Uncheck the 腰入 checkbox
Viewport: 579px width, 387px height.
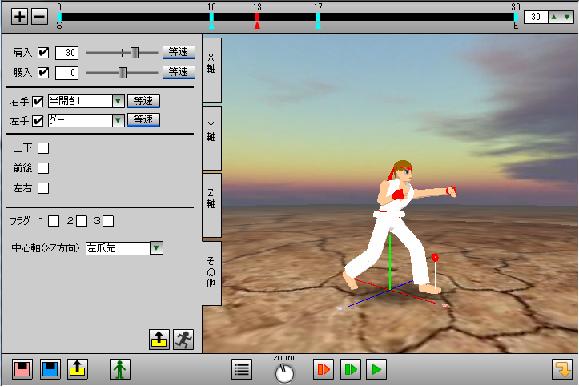(43, 72)
